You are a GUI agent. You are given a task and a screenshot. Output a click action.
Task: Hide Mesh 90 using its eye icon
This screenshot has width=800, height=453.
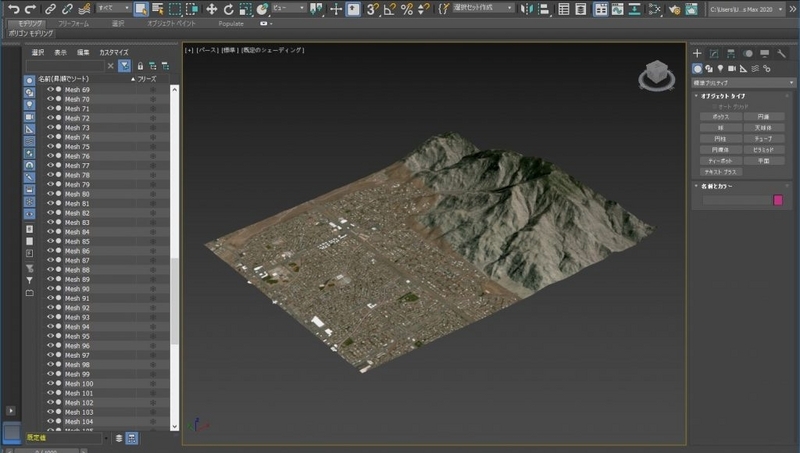point(50,289)
